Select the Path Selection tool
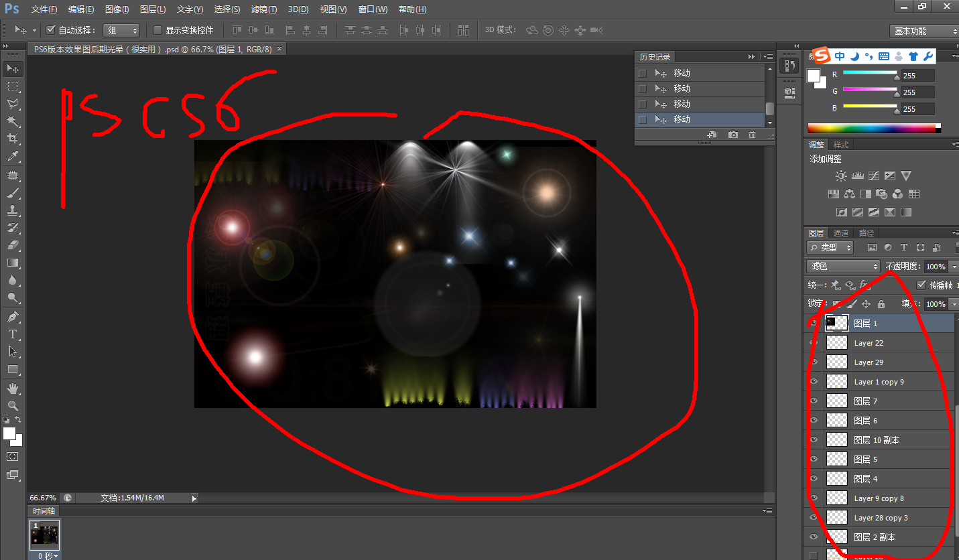959x560 pixels. pos(13,352)
